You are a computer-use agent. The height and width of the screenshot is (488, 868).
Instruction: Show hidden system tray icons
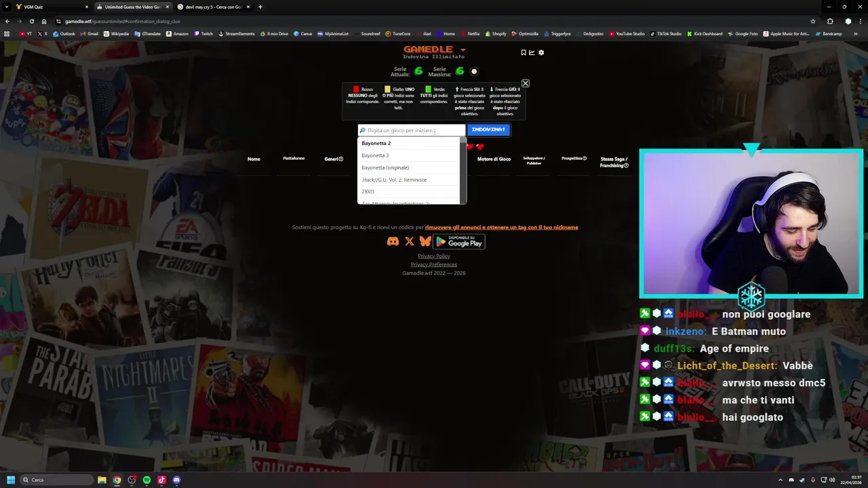(x=781, y=480)
